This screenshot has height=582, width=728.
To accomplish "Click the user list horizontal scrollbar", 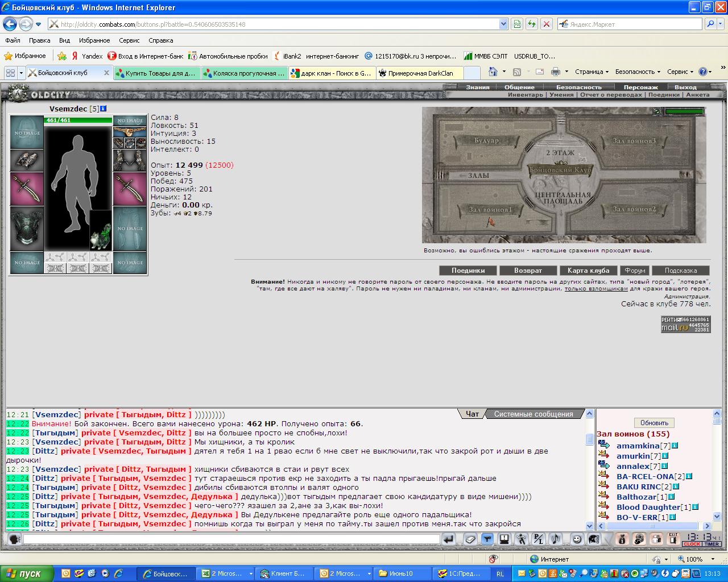I will click(x=654, y=526).
